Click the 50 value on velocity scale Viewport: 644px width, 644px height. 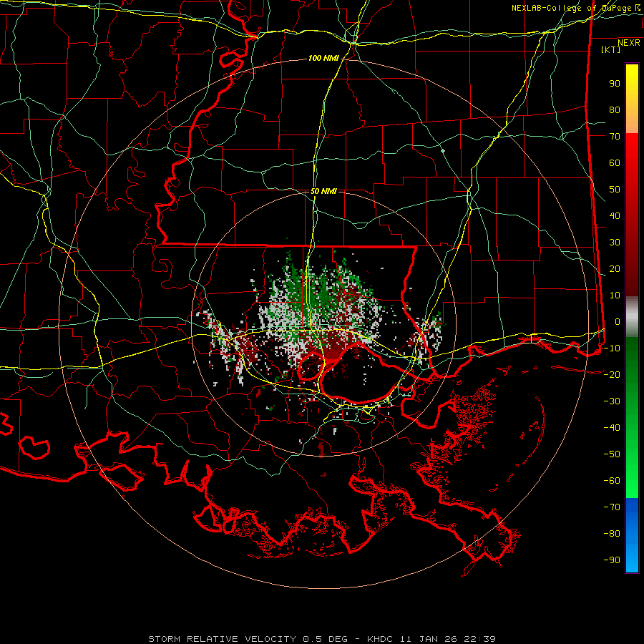coord(615,190)
